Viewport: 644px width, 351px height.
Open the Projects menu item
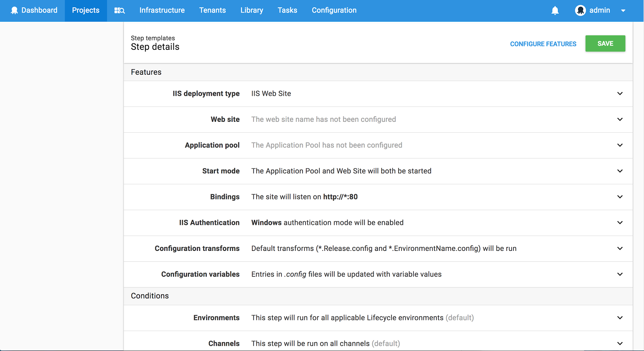pyautogui.click(x=86, y=10)
